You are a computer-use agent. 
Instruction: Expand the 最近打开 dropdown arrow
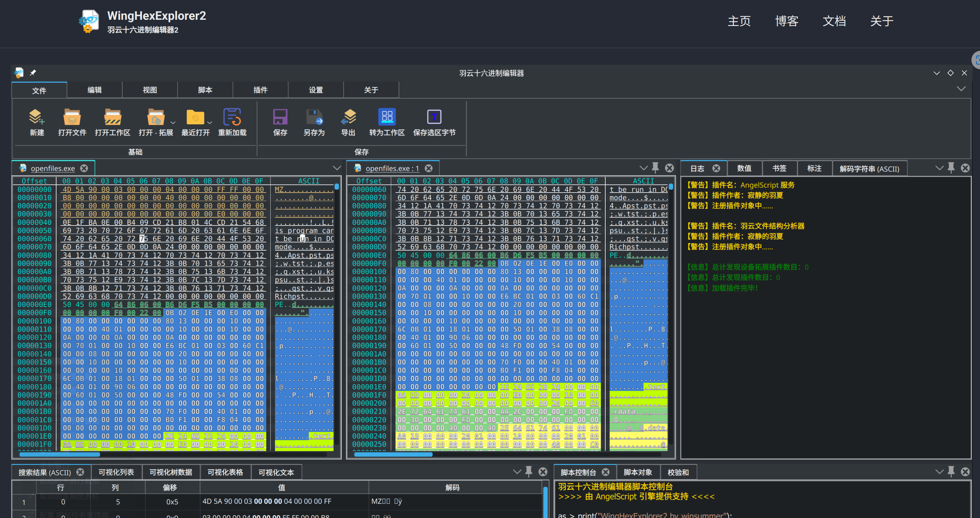pyautogui.click(x=210, y=123)
